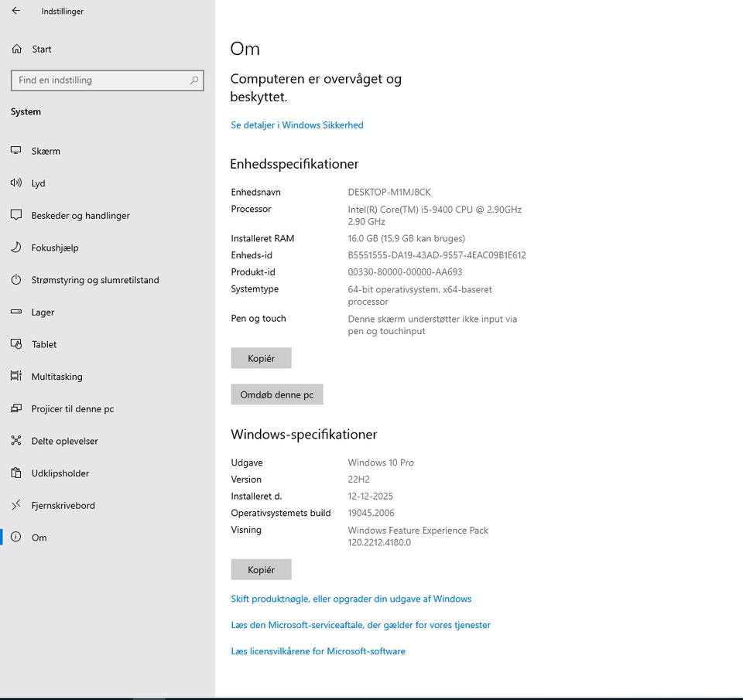The width and height of the screenshot is (743, 700).
Task: Select Fokushjælp in sidebar
Action: click(x=107, y=248)
